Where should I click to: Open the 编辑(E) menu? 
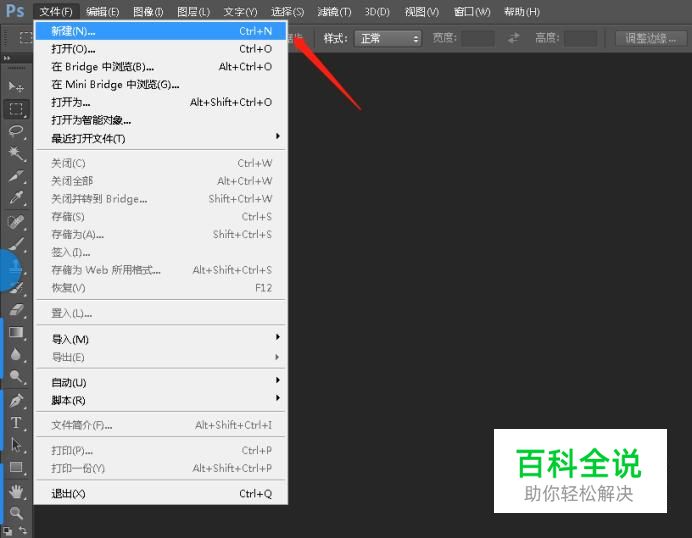pyautogui.click(x=102, y=11)
